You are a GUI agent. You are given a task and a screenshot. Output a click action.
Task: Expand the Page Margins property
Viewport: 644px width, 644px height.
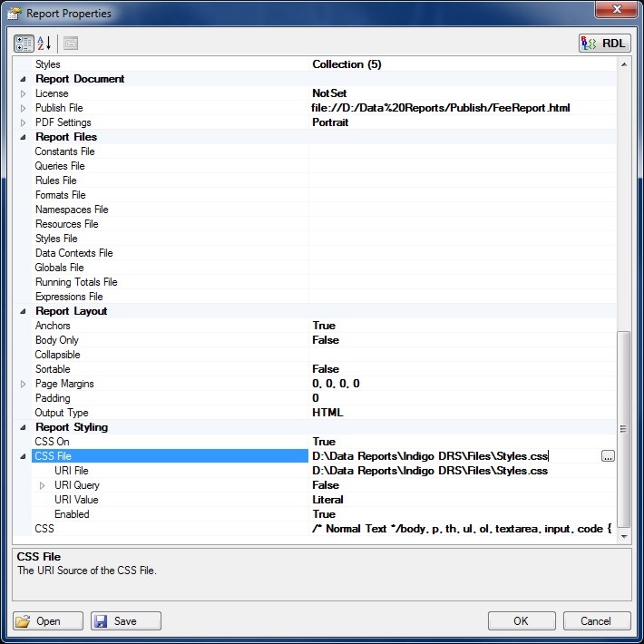tap(23, 384)
